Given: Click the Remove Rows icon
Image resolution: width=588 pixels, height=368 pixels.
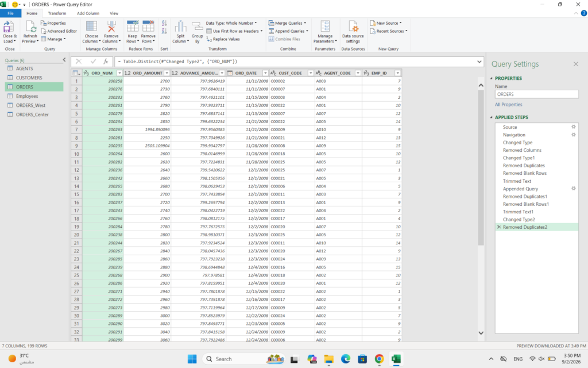Looking at the screenshot, I should click(148, 26).
